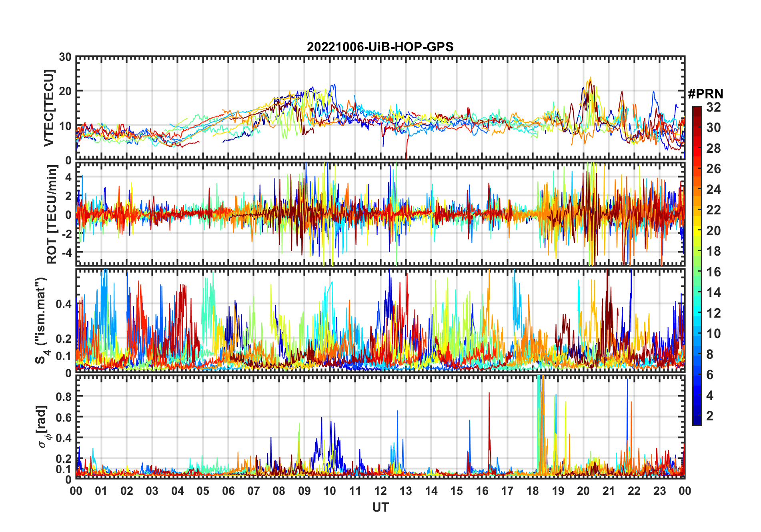Click x-axis tick label 09
761x532 pixels.
[x=304, y=491]
